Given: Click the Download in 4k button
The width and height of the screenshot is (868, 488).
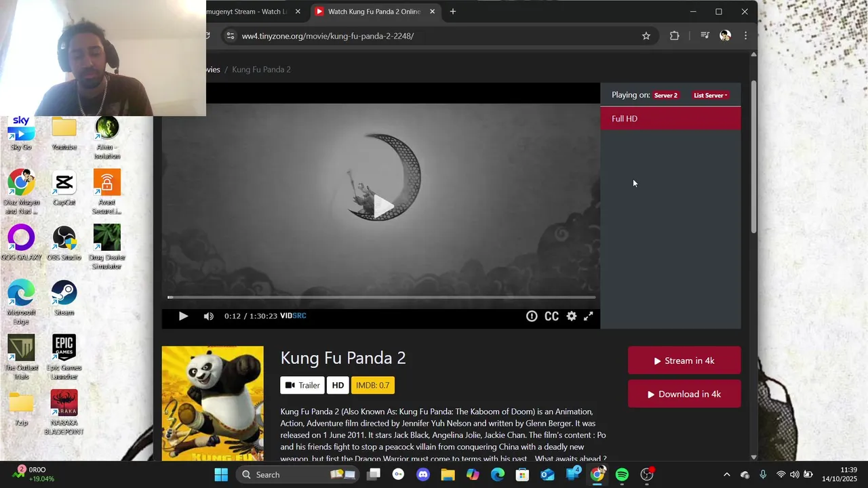Looking at the screenshot, I should (684, 394).
